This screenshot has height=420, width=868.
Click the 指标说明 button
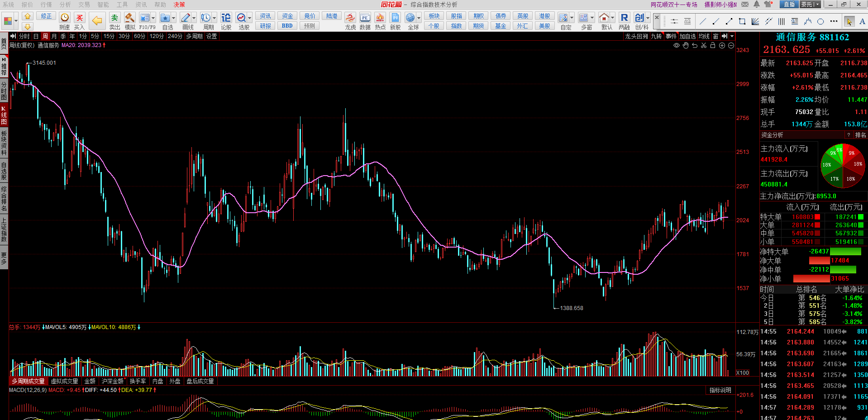click(720, 390)
